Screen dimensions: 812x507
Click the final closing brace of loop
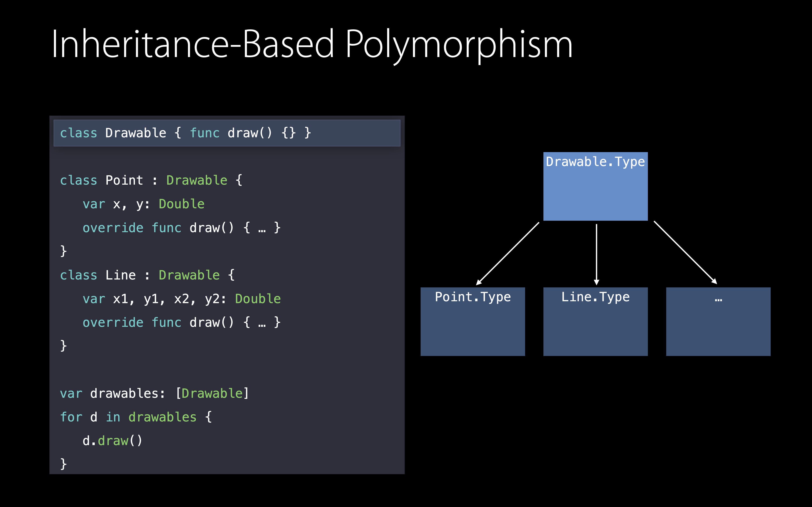63,464
